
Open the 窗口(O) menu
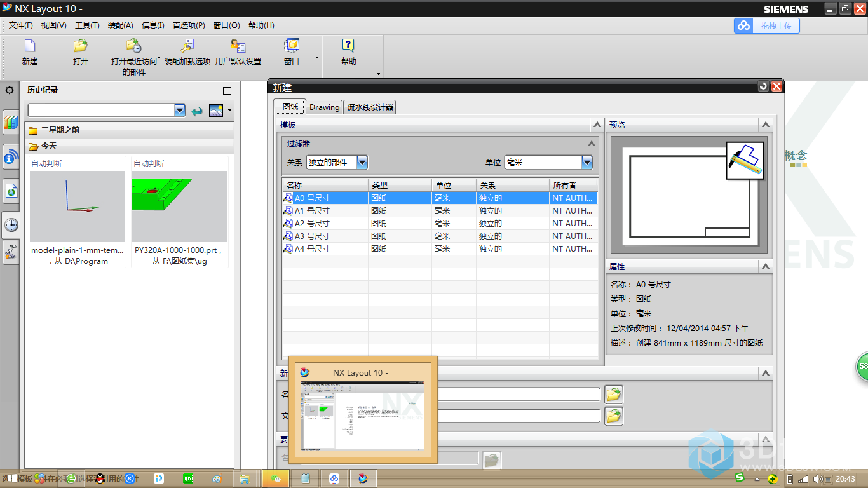(x=226, y=25)
